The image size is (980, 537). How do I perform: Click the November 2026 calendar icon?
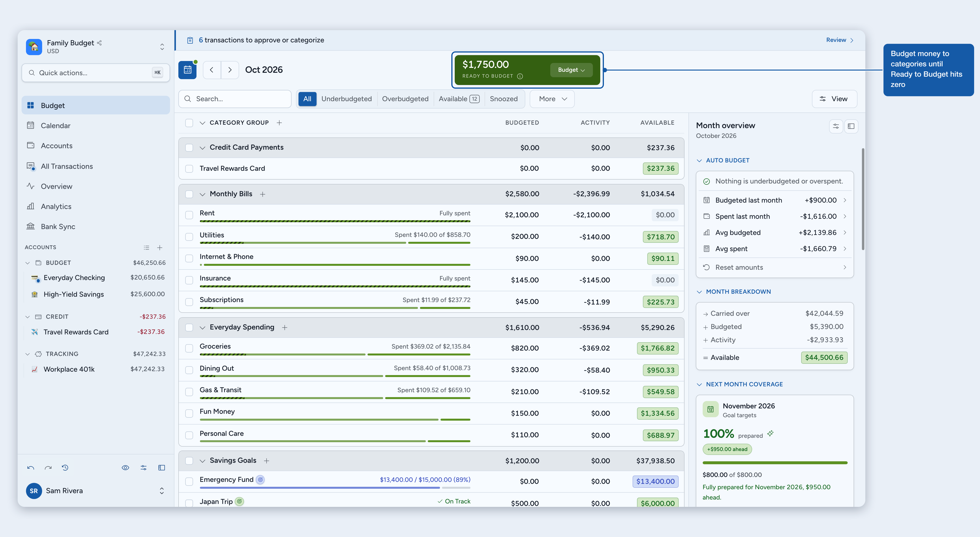click(x=710, y=409)
